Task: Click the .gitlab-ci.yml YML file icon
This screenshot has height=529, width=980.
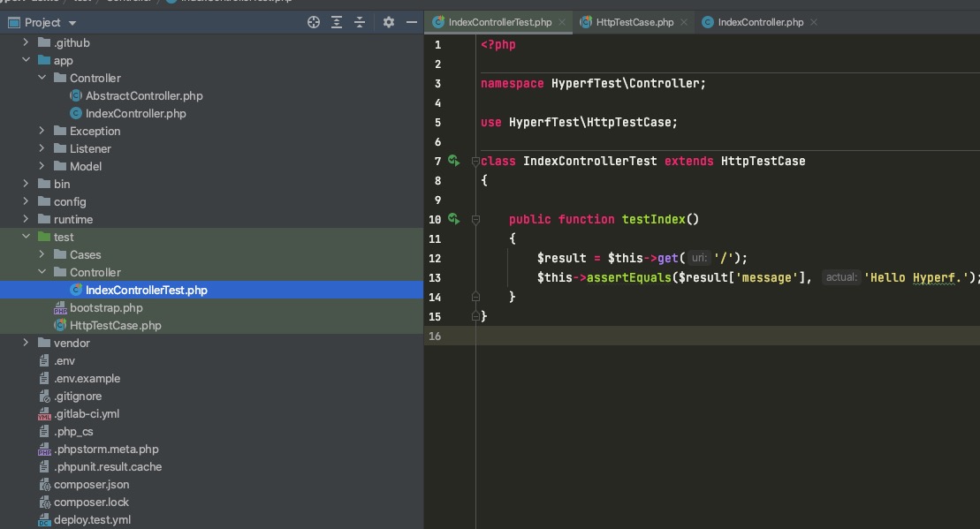Action: pos(44,414)
